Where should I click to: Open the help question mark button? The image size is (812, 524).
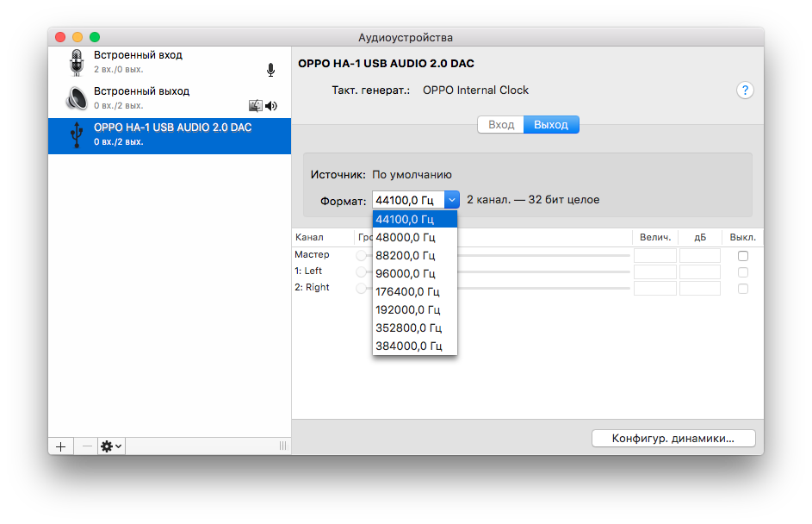[x=746, y=90]
